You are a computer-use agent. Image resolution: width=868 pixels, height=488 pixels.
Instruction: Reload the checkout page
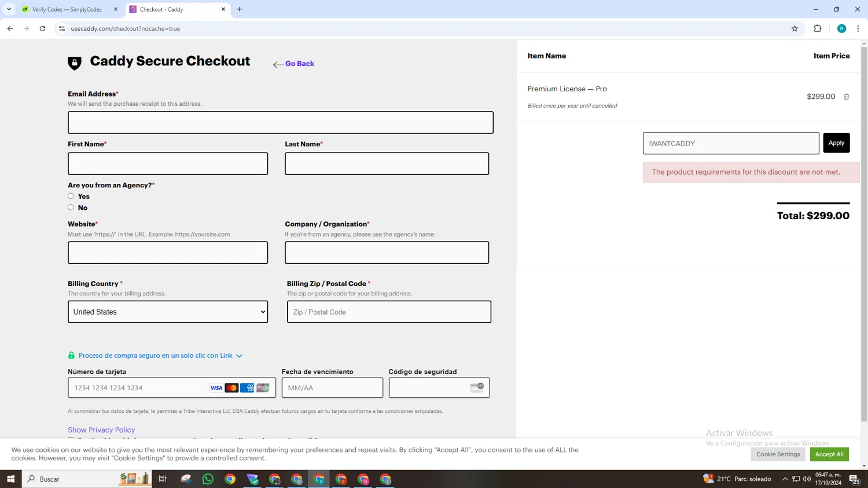[x=42, y=28]
